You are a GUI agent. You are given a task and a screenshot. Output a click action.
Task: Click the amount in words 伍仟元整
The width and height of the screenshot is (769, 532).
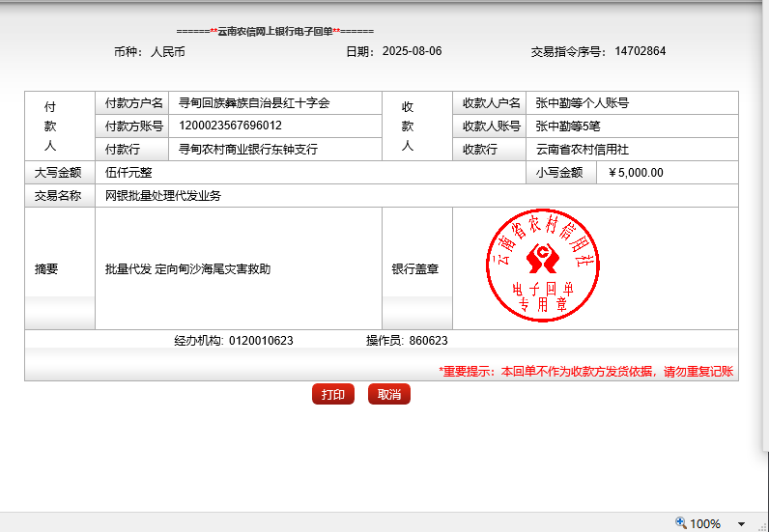click(128, 173)
